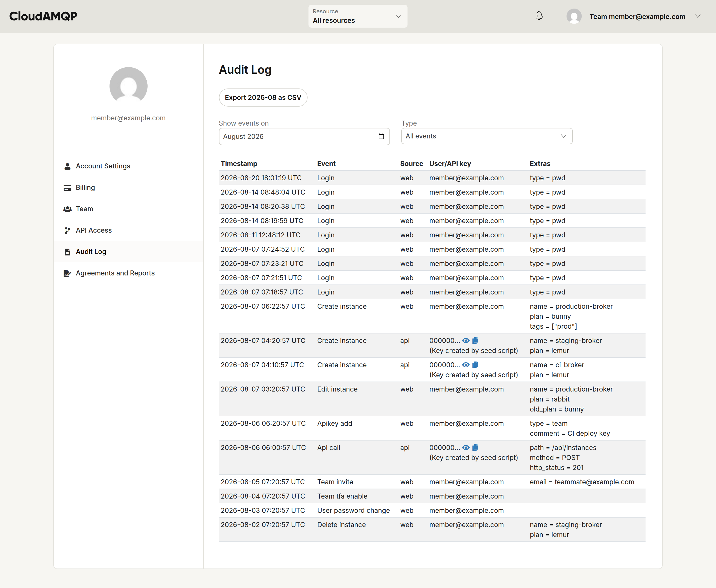Click the Team people icon
Screen dimensions: 716x588
click(x=67, y=209)
